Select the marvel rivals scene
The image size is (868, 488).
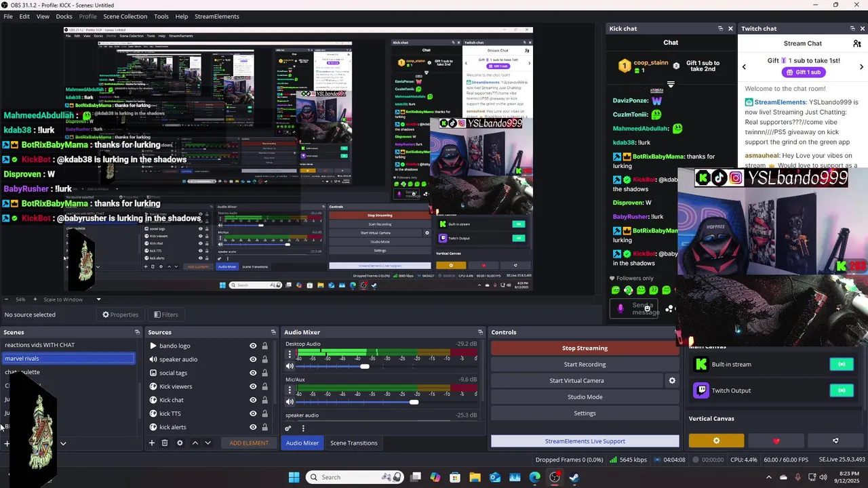(x=68, y=359)
